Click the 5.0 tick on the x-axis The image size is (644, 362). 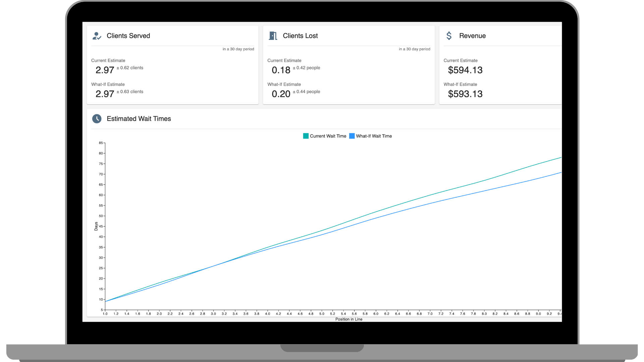coord(322,314)
